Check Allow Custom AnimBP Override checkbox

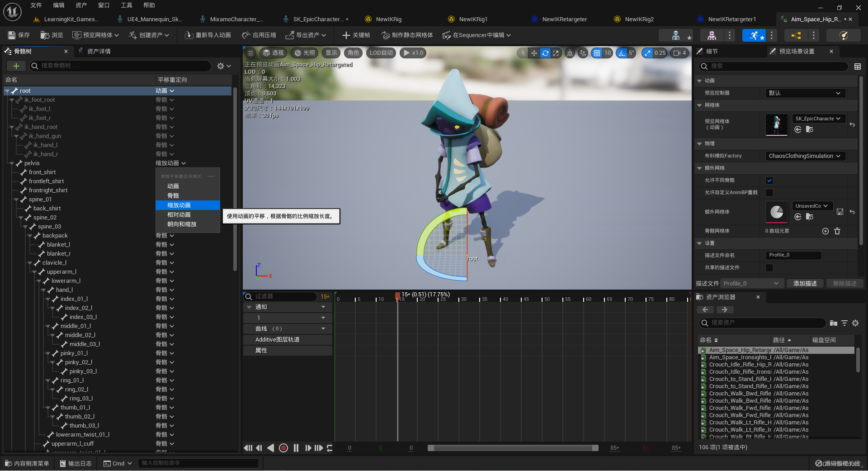tap(769, 193)
